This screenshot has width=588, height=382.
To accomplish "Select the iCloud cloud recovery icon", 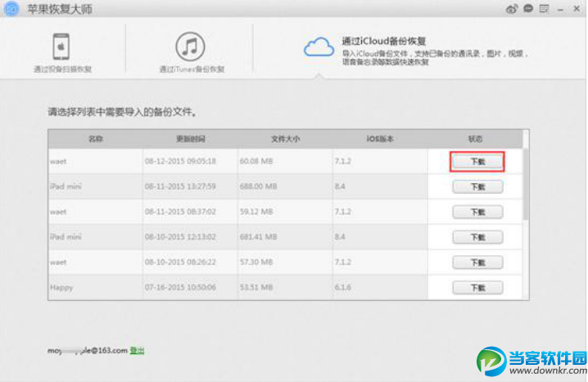I will (x=319, y=47).
